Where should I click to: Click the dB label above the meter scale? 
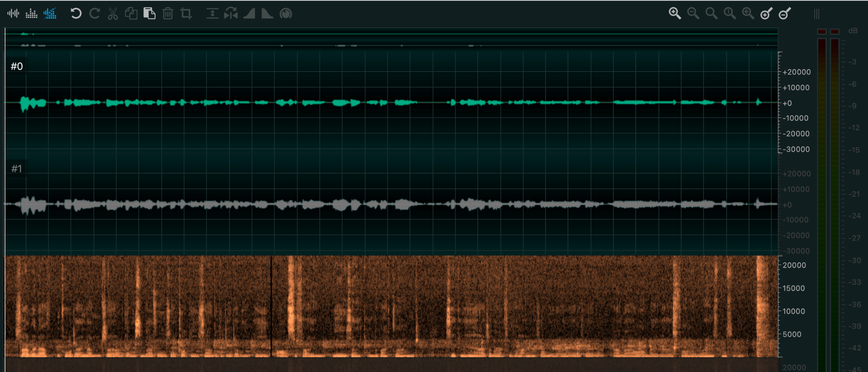pos(853,31)
